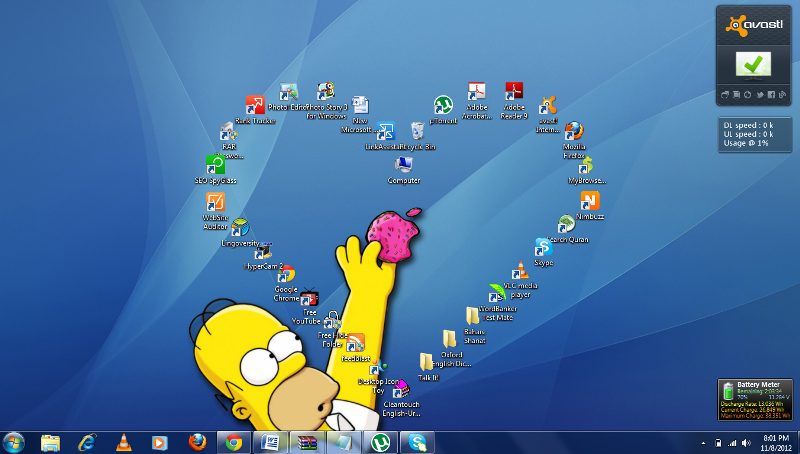The height and width of the screenshot is (454, 800).
Task: Select the Lingoversity desktop shortcut
Action: coord(240,233)
